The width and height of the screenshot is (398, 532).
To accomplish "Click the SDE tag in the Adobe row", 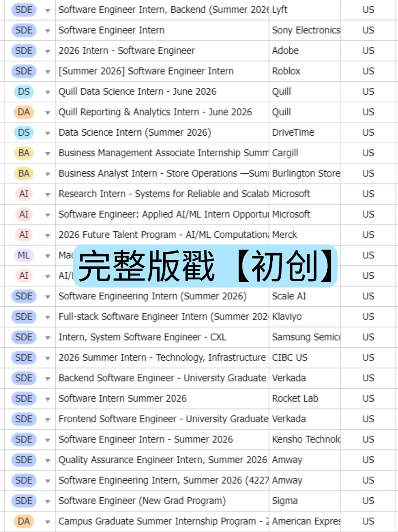I will [24, 51].
